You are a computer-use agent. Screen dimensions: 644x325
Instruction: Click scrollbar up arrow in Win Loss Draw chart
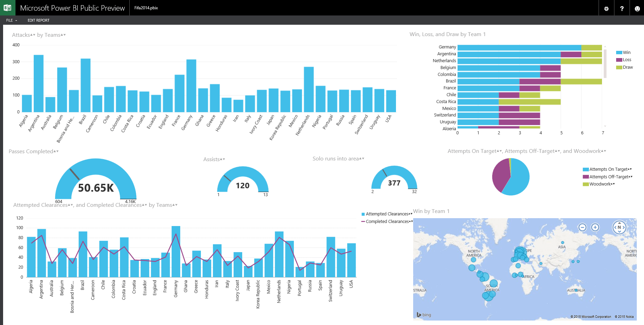pyautogui.click(x=605, y=46)
